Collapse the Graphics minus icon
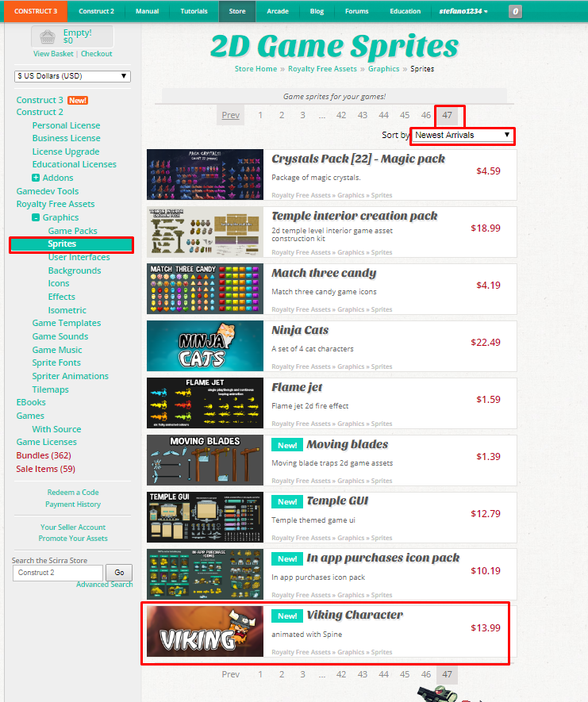 pos(36,217)
